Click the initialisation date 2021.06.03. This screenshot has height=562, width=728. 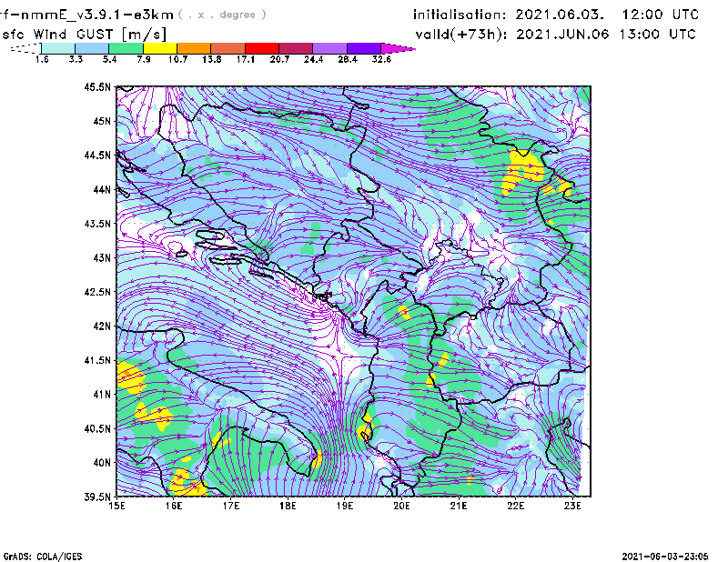(560, 15)
